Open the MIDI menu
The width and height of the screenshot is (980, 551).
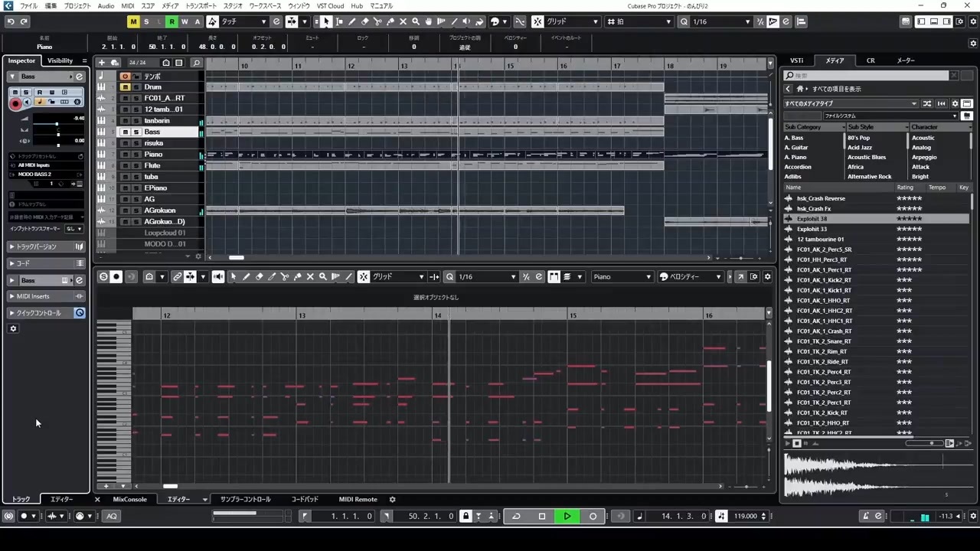point(127,5)
